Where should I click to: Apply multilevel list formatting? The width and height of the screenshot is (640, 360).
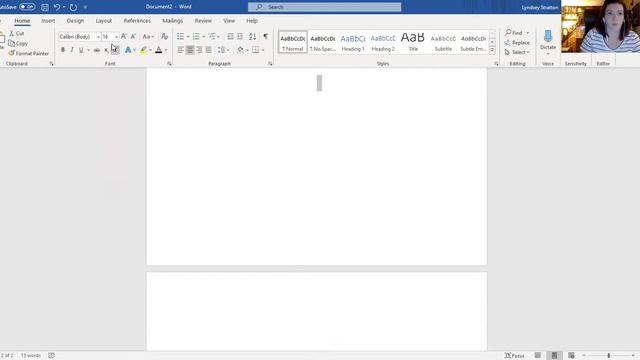click(x=212, y=37)
